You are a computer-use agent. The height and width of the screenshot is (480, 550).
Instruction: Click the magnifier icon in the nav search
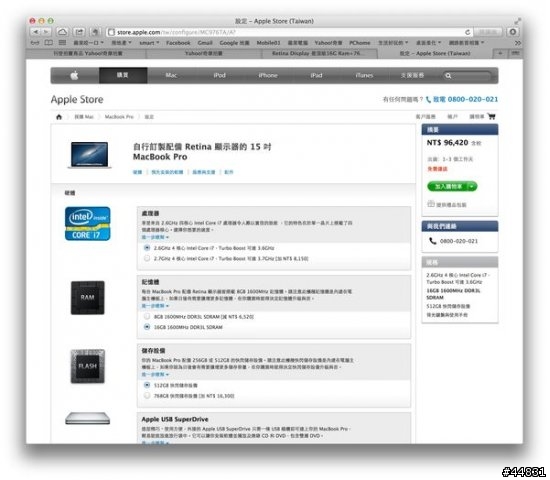point(448,76)
